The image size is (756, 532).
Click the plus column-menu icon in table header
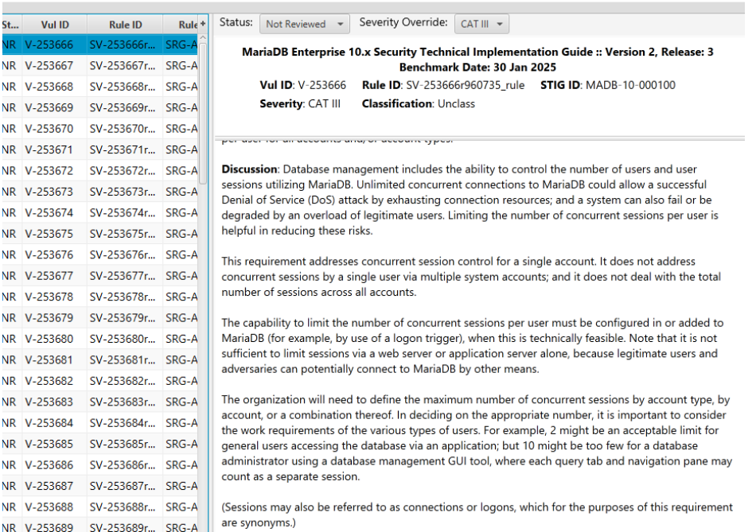click(x=202, y=25)
